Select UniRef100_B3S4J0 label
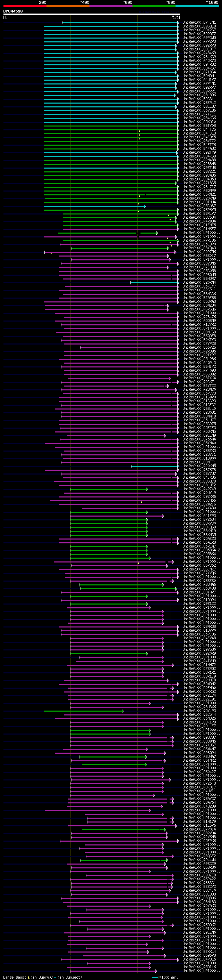 pyautogui.click(x=199, y=890)
